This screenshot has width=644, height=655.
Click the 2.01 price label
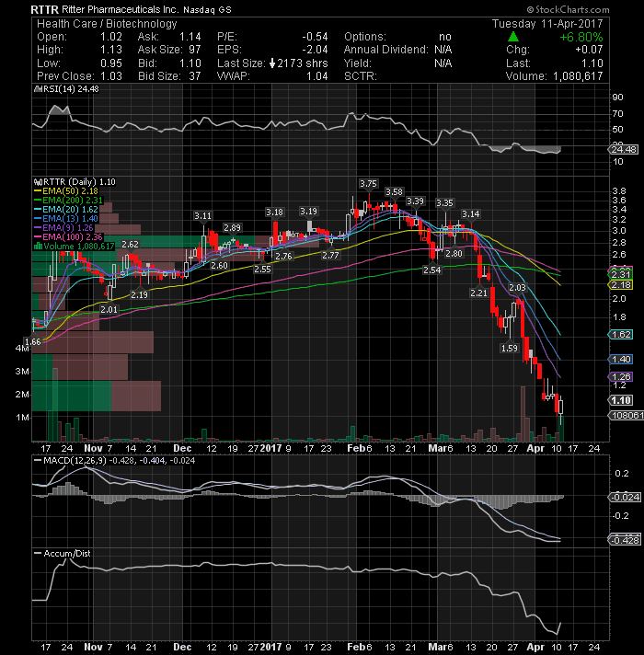[x=109, y=310]
